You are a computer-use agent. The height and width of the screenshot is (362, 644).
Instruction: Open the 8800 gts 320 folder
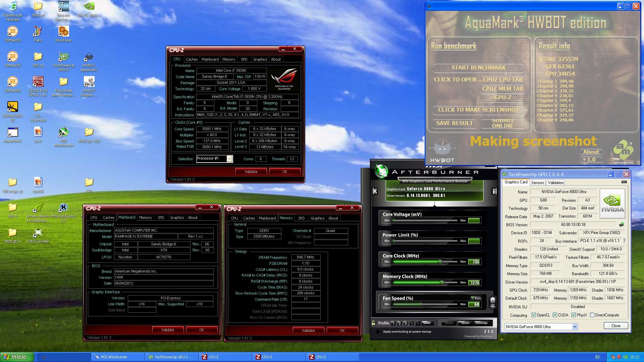click(89, 135)
